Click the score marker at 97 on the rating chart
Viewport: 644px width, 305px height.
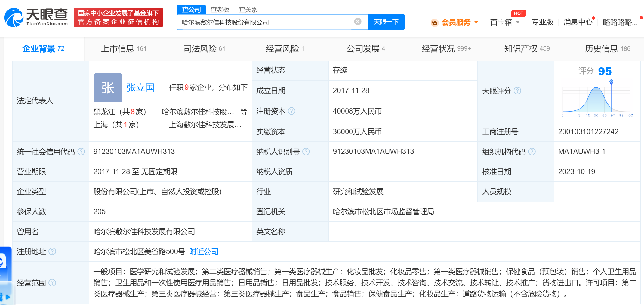click(x=611, y=82)
